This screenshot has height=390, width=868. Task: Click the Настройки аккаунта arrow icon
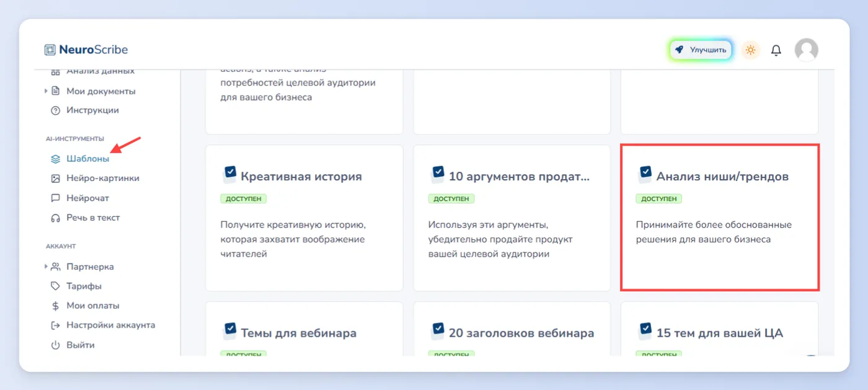click(x=55, y=325)
